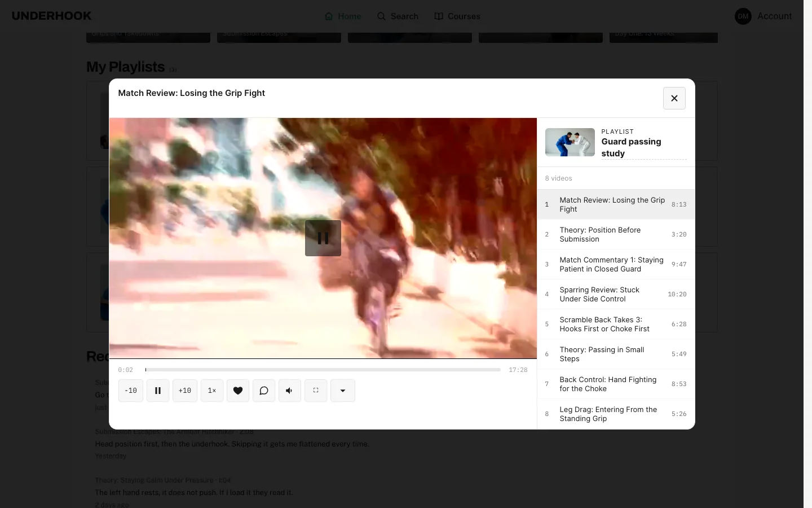Close the video player dialog

674,98
